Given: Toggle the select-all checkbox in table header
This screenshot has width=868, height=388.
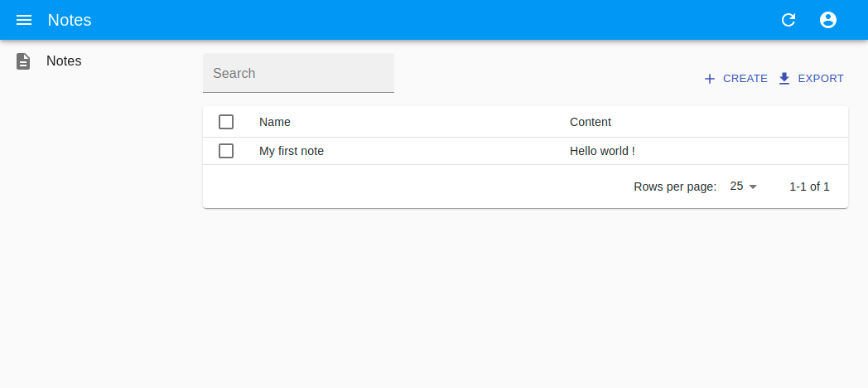Looking at the screenshot, I should pos(226,122).
